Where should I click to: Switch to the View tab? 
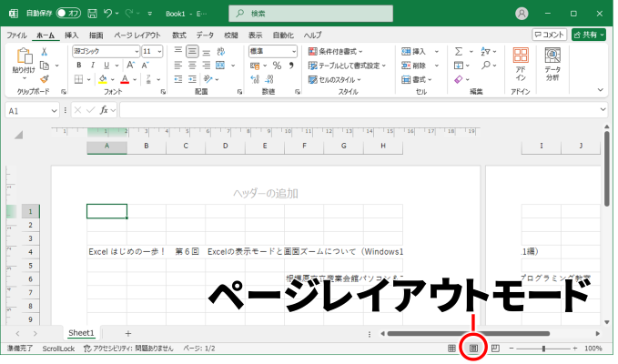[x=255, y=35]
